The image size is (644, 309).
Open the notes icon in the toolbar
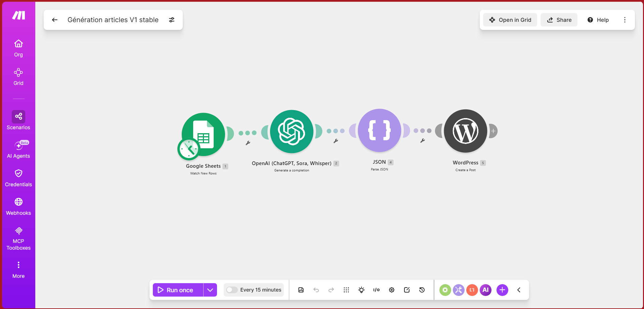click(x=407, y=290)
